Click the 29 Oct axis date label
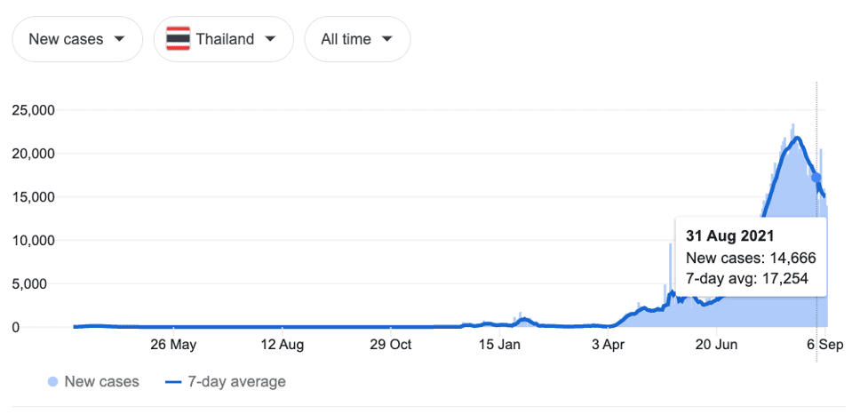Image resolution: width=868 pixels, height=414 pixels. point(391,346)
